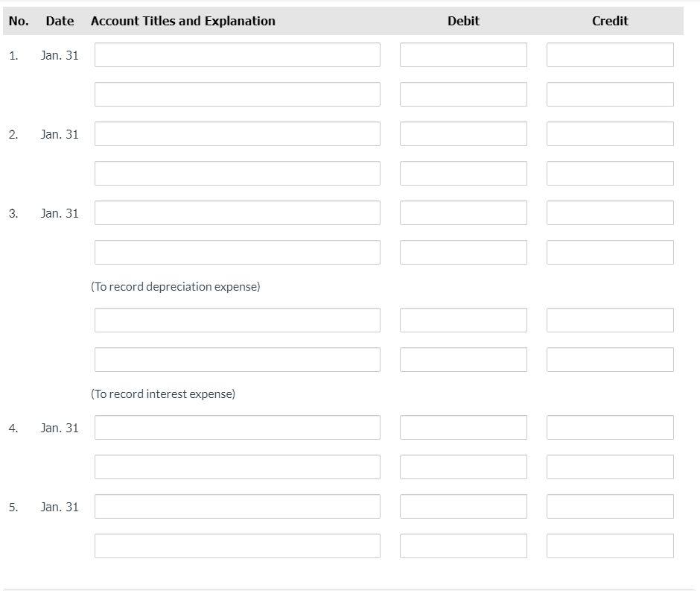Click the entry number '4.' label
The height and width of the screenshot is (591, 700).
click(13, 428)
